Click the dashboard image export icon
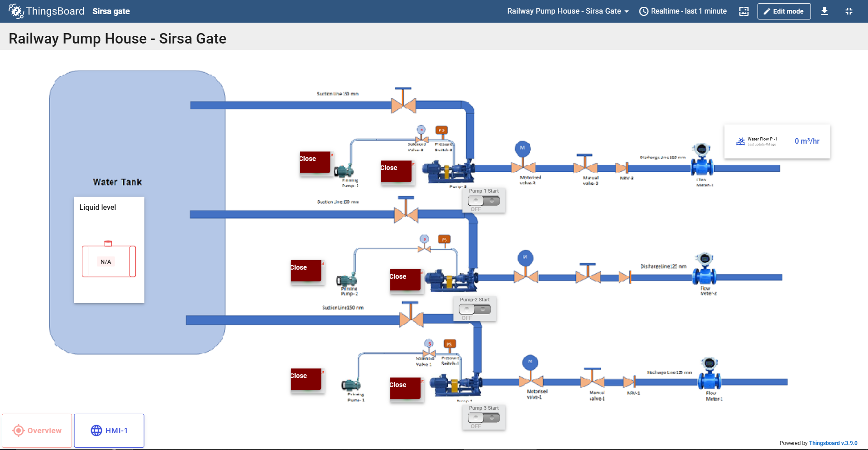Viewport: 868px width, 450px height. point(743,11)
